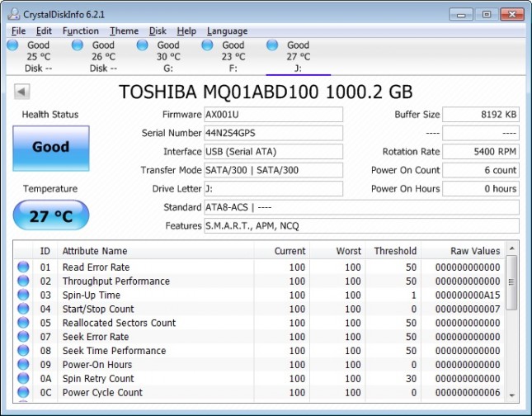This screenshot has width=532, height=416.
Task: Click the ID column header
Action: [45, 251]
